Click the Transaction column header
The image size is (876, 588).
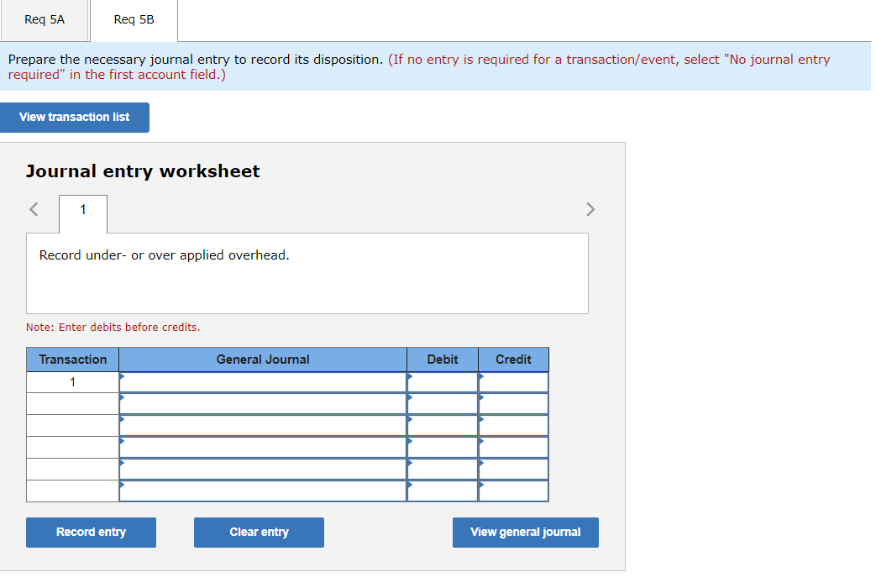pos(72,360)
